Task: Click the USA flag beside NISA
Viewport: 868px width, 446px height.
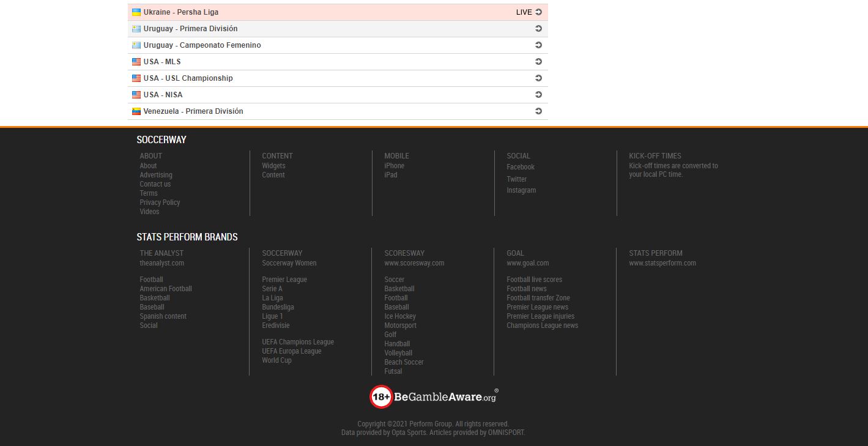Action: coord(136,95)
